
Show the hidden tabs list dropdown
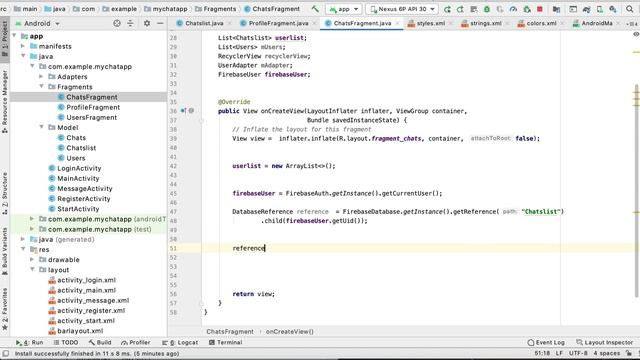pos(632,24)
